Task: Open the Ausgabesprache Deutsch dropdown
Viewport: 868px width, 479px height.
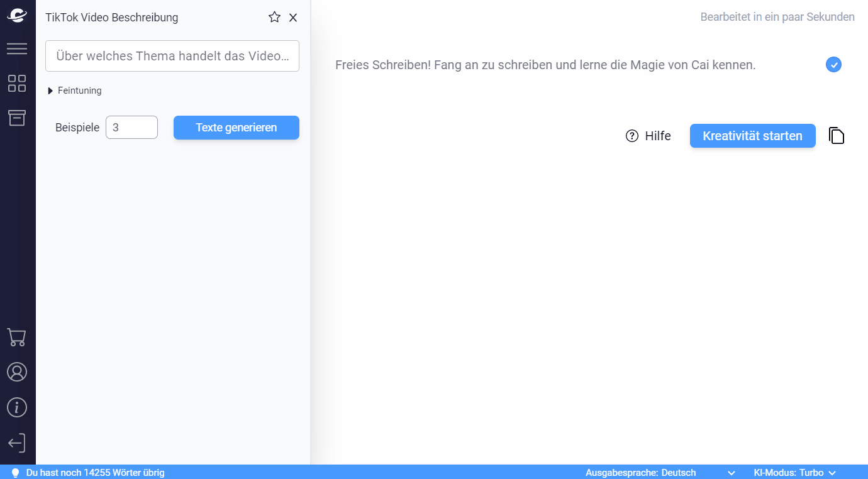Action: (x=660, y=473)
